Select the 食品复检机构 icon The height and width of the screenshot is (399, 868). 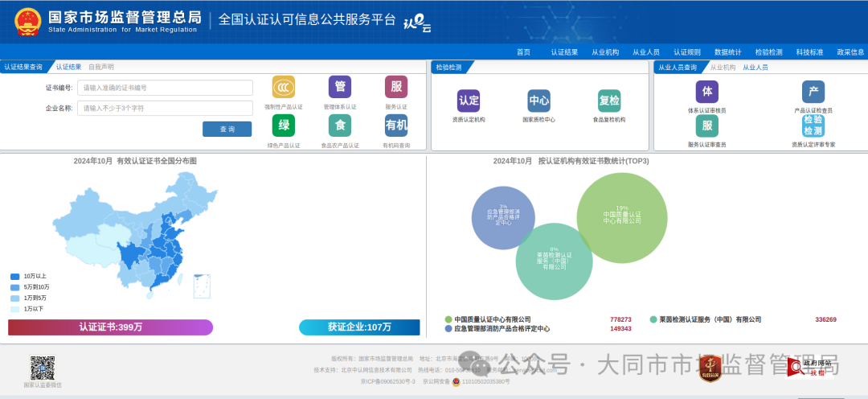[x=609, y=101]
